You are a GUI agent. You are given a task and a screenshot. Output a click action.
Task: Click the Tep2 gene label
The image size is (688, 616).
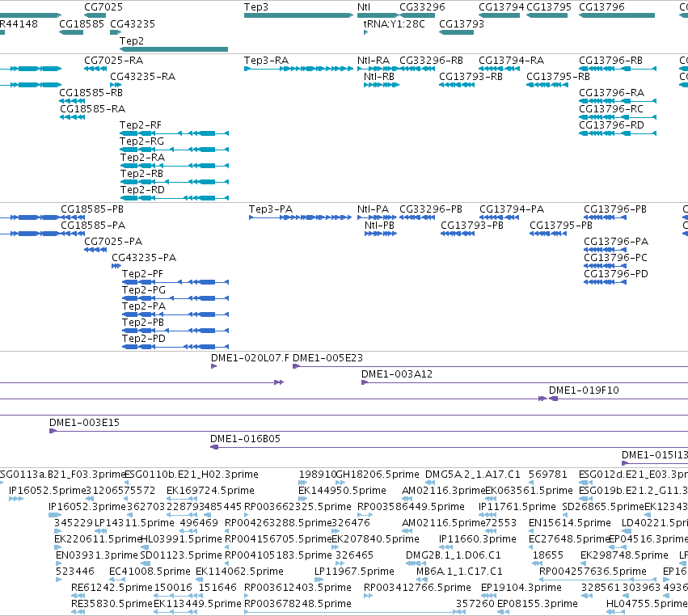coord(132,40)
